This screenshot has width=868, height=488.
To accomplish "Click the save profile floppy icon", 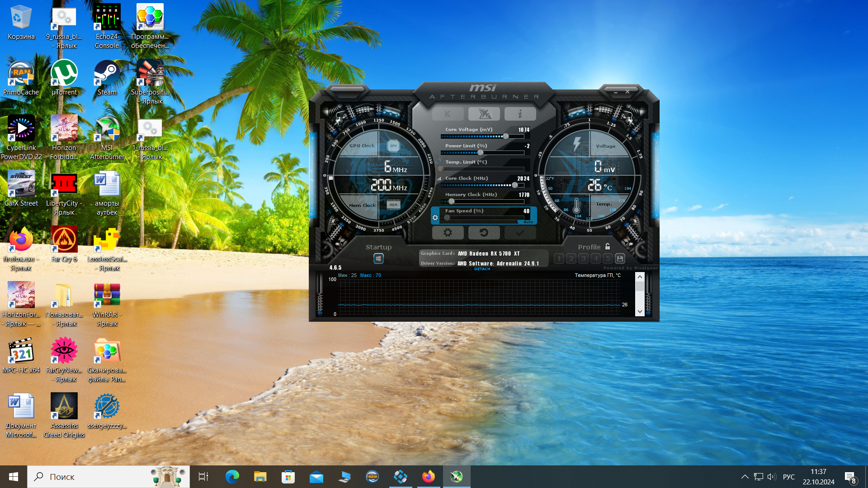I will click(x=620, y=258).
